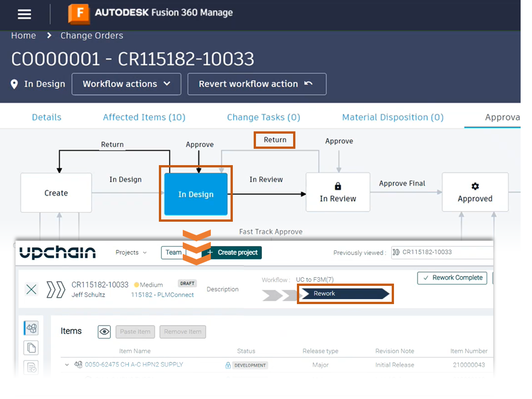Click the location pin beside In Design status
Image resolution: width=532 pixels, height=399 pixels.
[x=14, y=84]
